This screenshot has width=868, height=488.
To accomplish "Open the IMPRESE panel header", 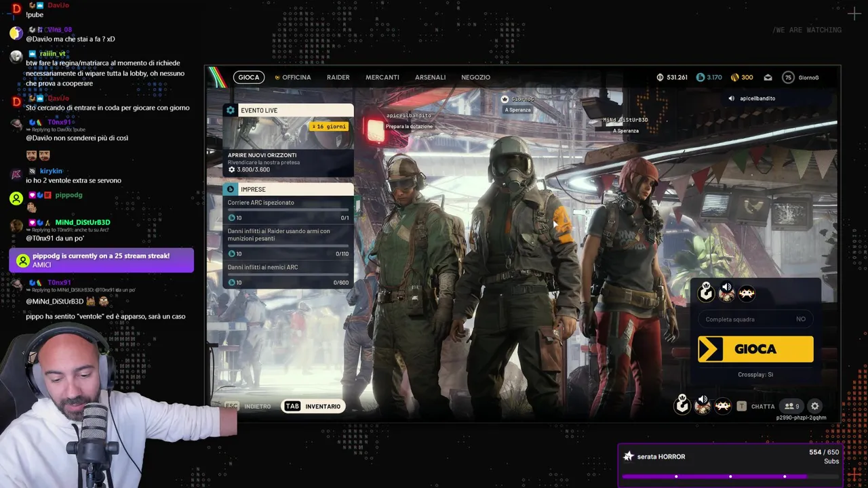I will pos(288,189).
